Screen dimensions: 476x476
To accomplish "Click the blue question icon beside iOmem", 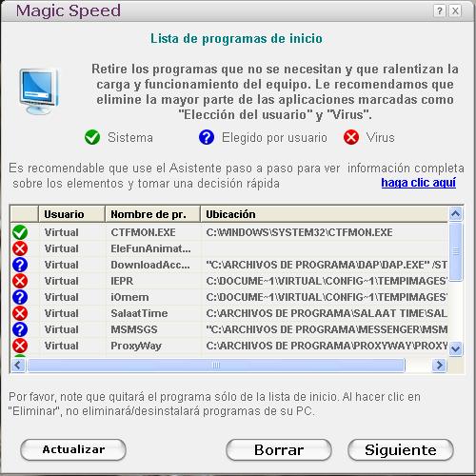I will [x=20, y=297].
